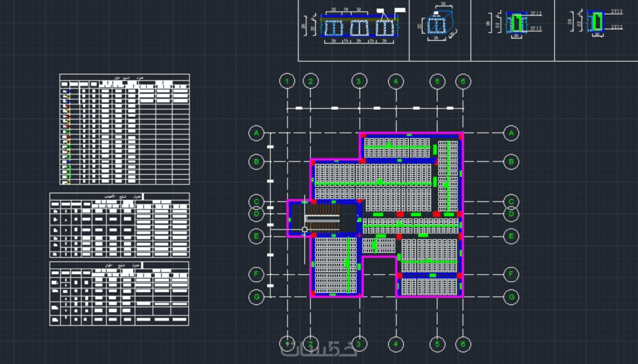
Task: Select grid bubble 6 above the plan
Action: click(463, 81)
